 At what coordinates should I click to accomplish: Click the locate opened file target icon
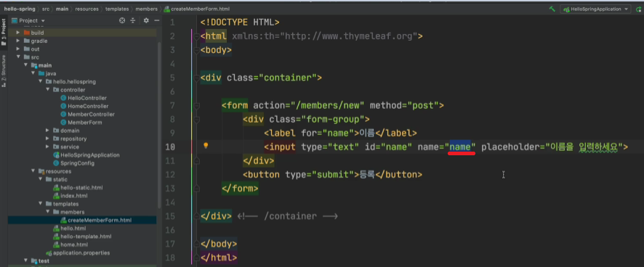[x=122, y=20]
